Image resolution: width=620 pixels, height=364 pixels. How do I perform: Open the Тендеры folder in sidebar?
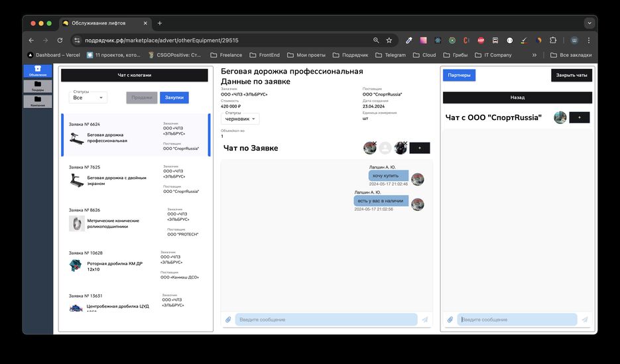pos(38,86)
